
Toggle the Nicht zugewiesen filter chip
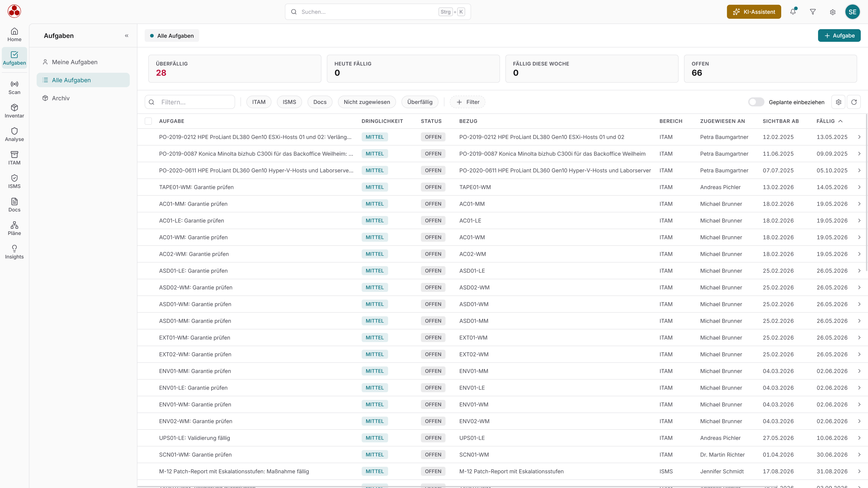(x=367, y=102)
